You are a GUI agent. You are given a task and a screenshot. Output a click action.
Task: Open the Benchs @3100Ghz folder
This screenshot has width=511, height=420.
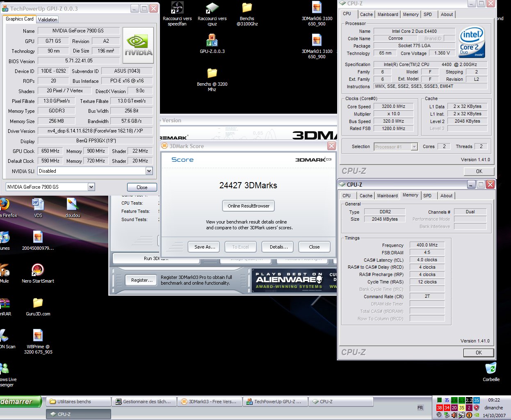[247, 8]
